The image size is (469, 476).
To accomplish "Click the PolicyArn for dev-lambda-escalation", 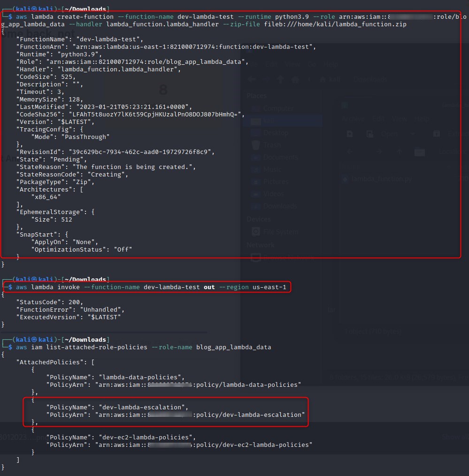I will pos(175,415).
